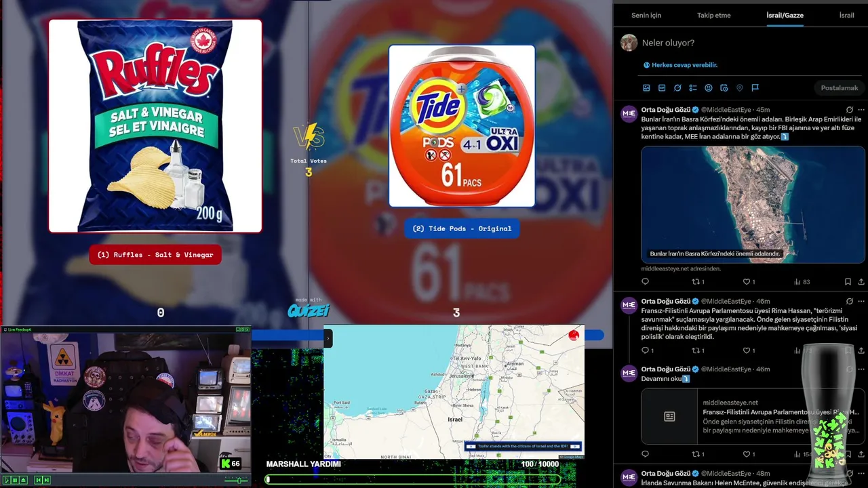The height and width of the screenshot is (488, 868).
Task: Add image to post in composer
Action: click(x=646, y=88)
